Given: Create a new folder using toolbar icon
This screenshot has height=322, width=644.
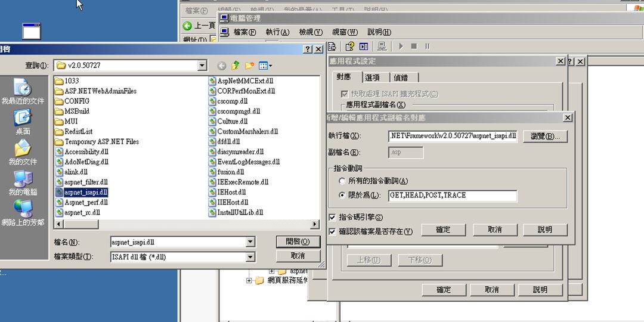Looking at the screenshot, I should pos(250,66).
